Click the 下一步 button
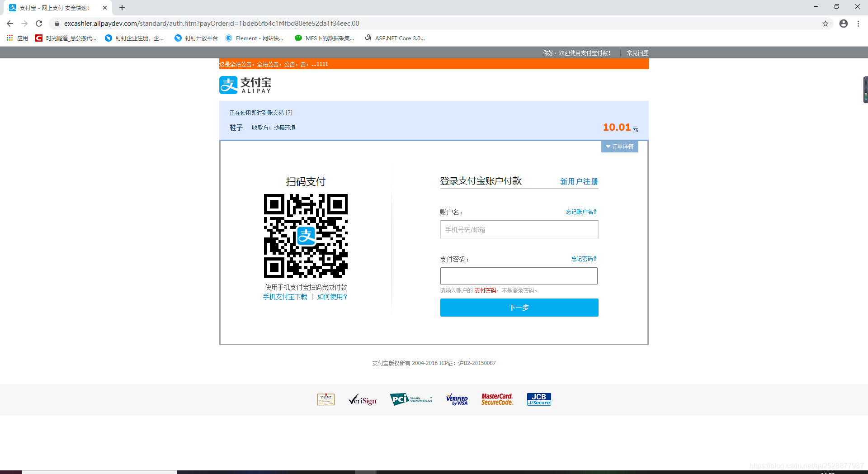The width and height of the screenshot is (868, 474). (519, 308)
